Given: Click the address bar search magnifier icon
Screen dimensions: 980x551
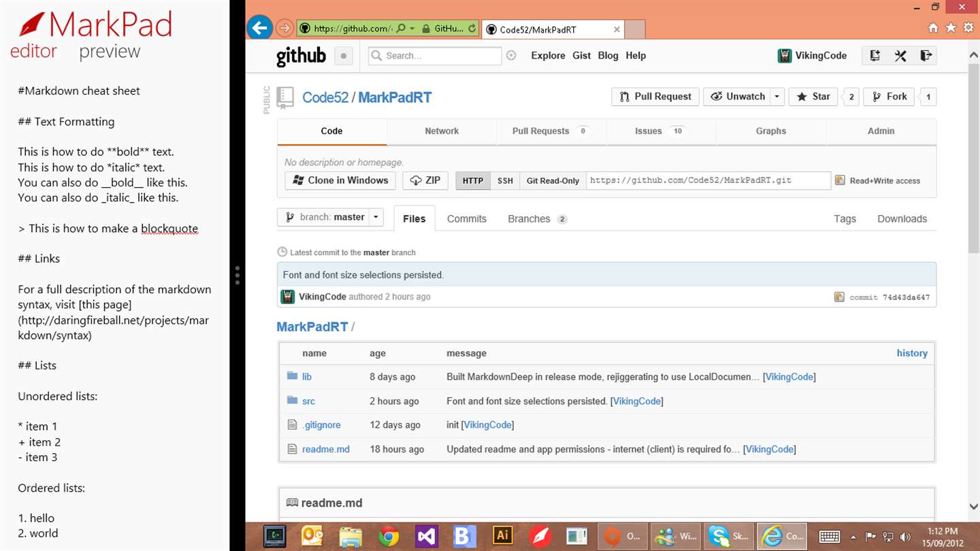Looking at the screenshot, I should 401,29.
